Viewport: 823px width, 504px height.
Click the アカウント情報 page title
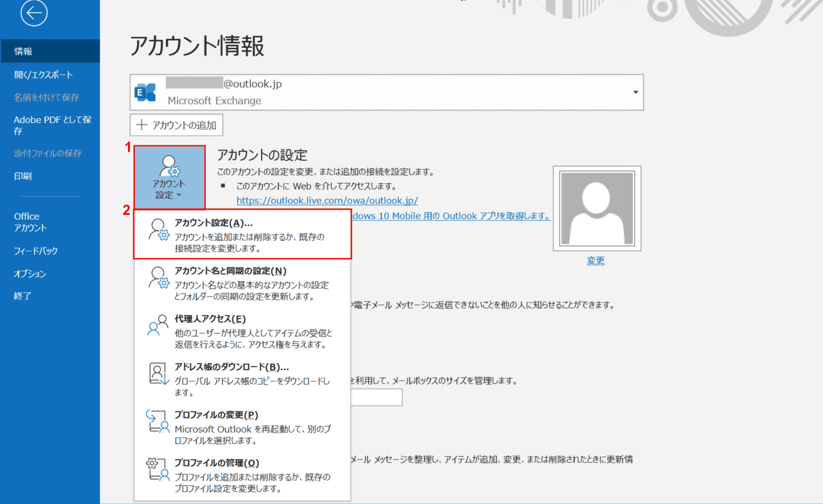coord(197,46)
